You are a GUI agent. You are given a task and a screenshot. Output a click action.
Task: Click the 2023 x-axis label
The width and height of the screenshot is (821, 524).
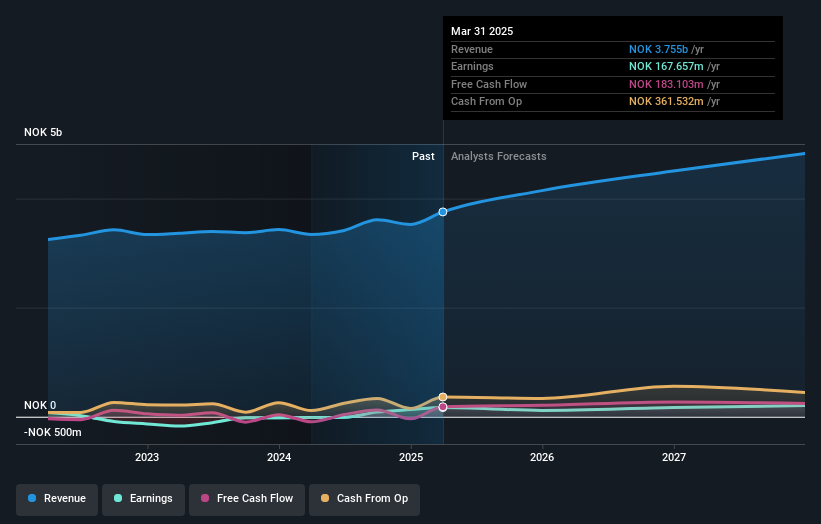click(x=147, y=457)
